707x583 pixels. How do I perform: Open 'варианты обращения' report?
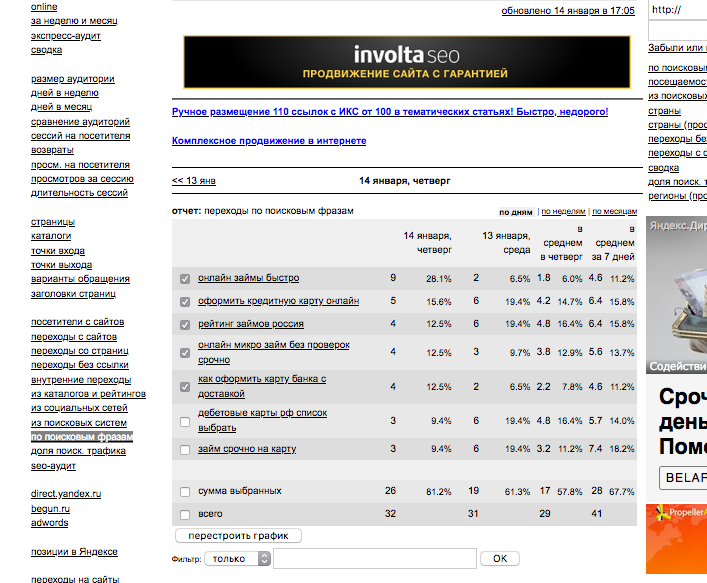coord(80,279)
